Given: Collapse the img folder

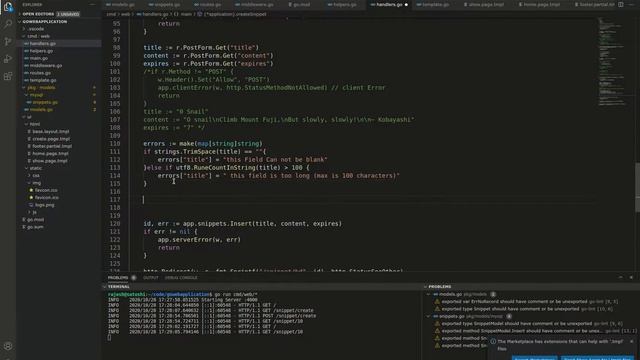Looking at the screenshot, I should 36,183.
